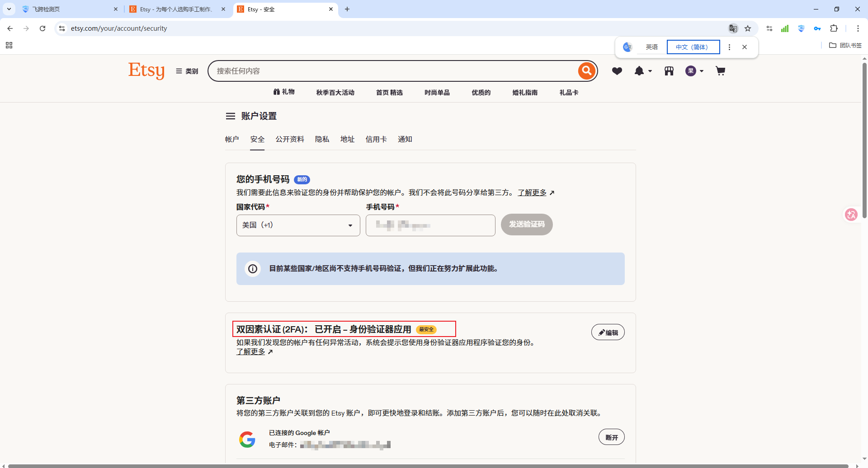Switch to the 通知 settings tab
868x468 pixels.
tap(405, 139)
